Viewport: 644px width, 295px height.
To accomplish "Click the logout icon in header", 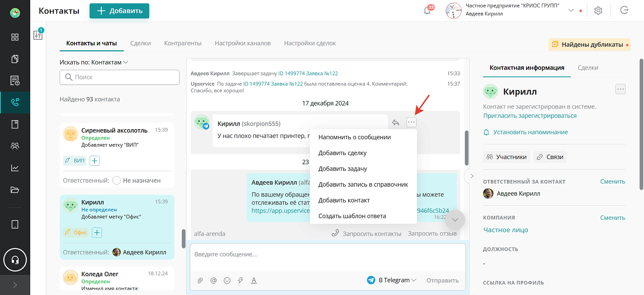I will [624, 10].
